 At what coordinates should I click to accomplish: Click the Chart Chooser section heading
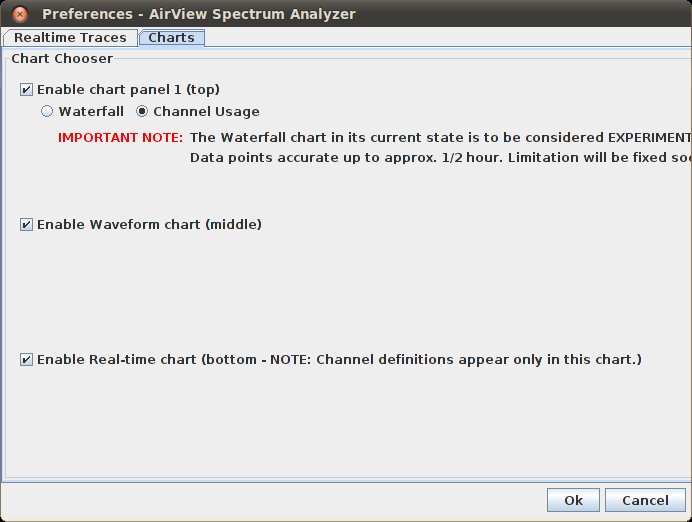point(62,59)
